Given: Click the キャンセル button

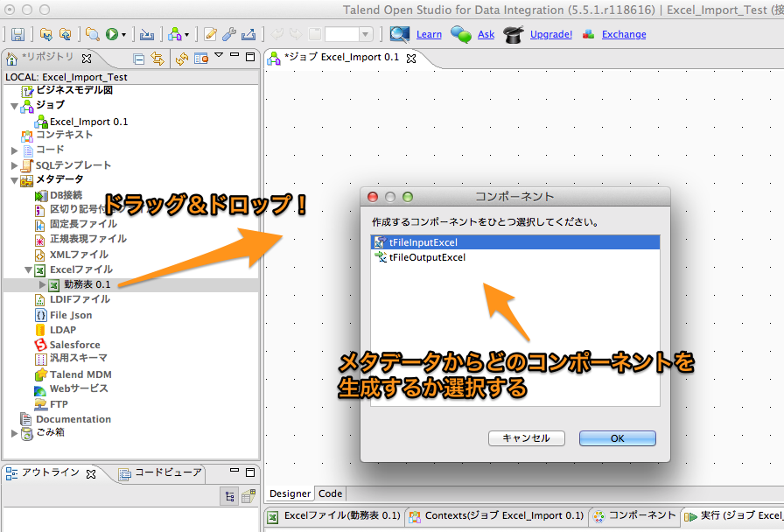Looking at the screenshot, I should [527, 438].
